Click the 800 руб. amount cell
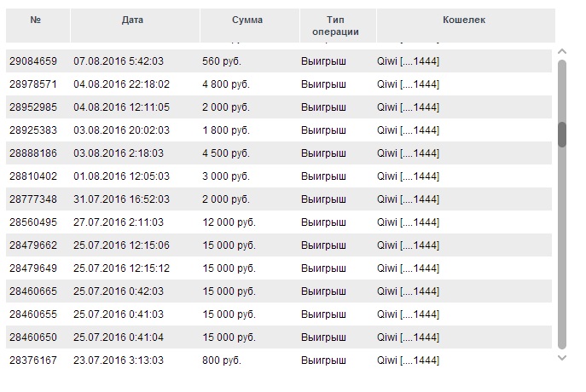The height and width of the screenshot is (392, 586). pyautogui.click(x=222, y=360)
